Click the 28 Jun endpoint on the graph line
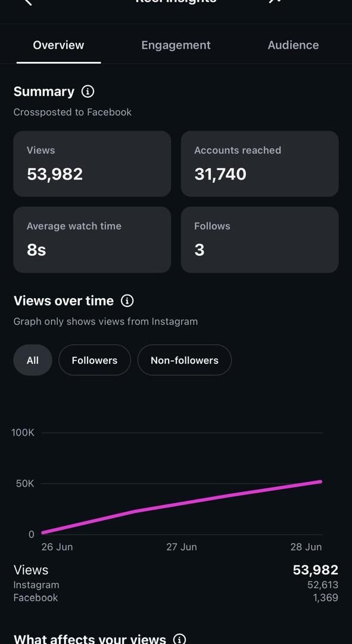 click(x=320, y=481)
